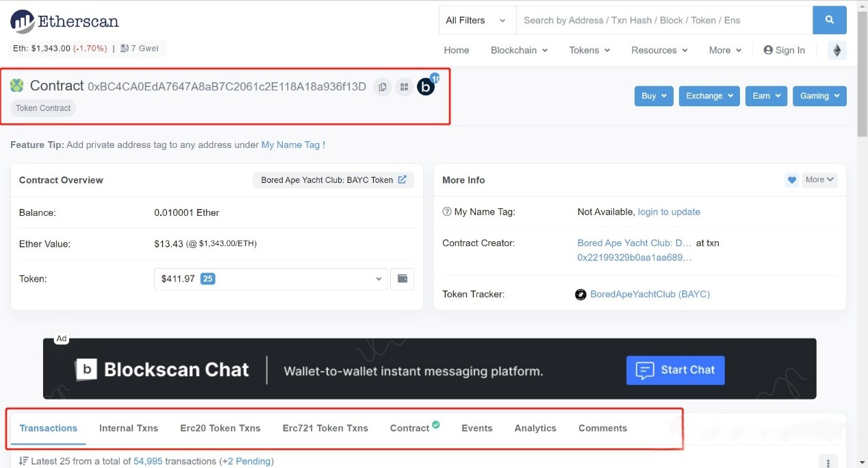Click the Ethereum logo network icon
The image size is (868, 468).
[837, 50]
